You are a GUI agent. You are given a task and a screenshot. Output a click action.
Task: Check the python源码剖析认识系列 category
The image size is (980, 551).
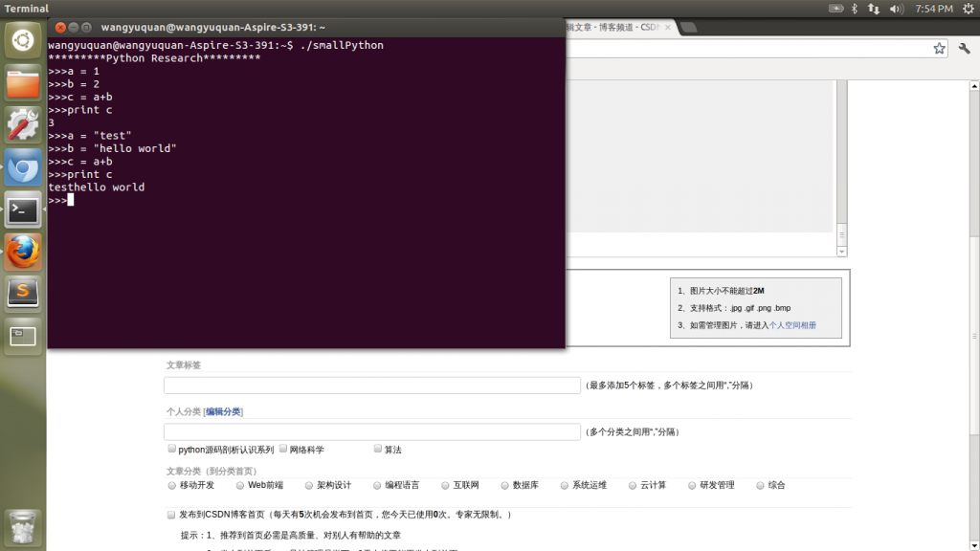click(172, 449)
